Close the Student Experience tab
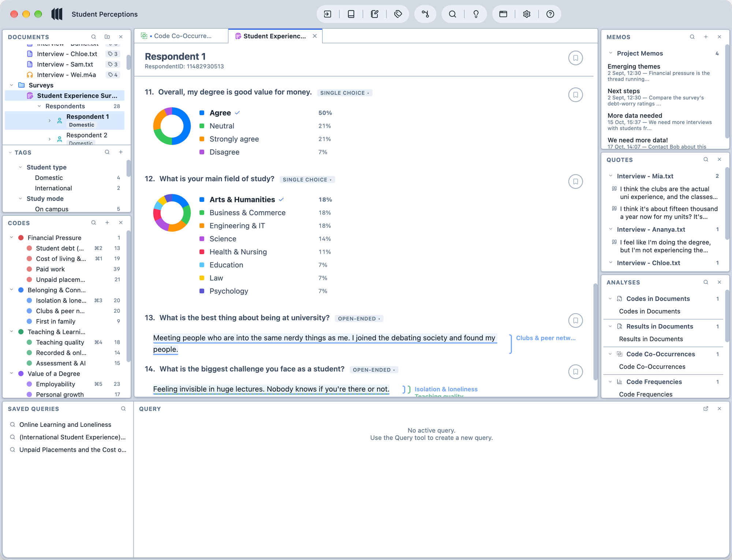This screenshot has height=560, width=732. (315, 36)
